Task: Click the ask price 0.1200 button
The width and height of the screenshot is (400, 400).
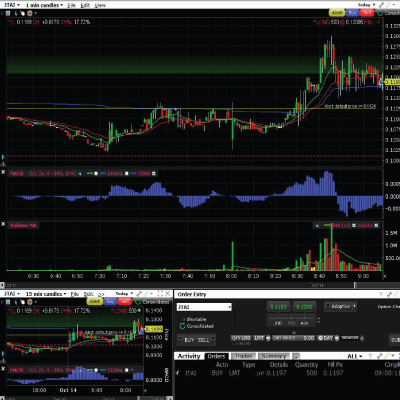Action: [304, 307]
